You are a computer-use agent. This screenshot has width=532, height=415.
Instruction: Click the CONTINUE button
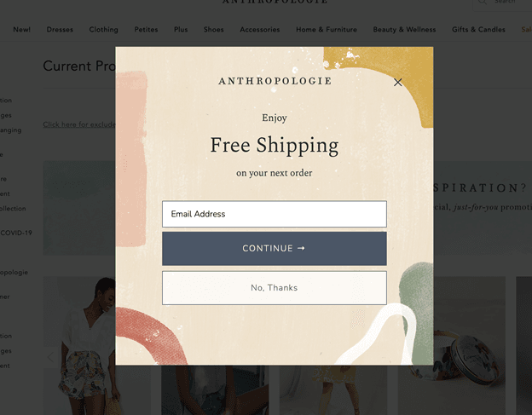275,249
